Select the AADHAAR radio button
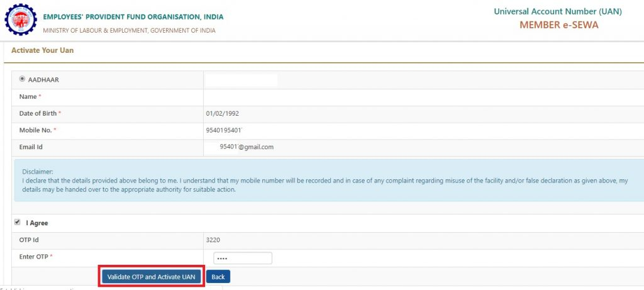The height and width of the screenshot is (290, 644). pos(23,79)
